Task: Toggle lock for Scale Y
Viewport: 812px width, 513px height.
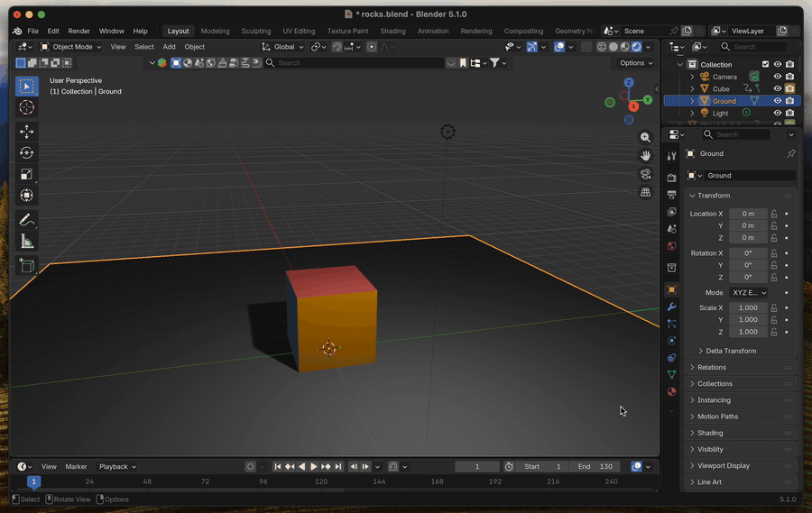Action: tap(774, 320)
